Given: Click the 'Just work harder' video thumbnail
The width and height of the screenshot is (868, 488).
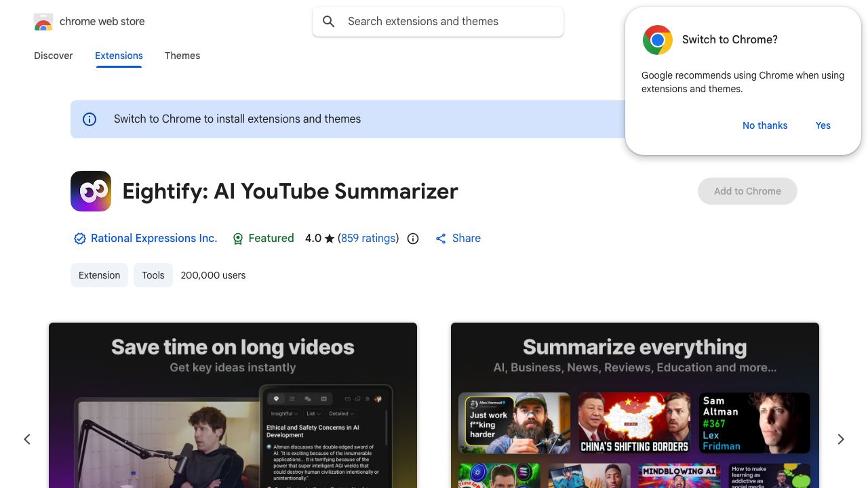Looking at the screenshot, I should pos(514,423).
